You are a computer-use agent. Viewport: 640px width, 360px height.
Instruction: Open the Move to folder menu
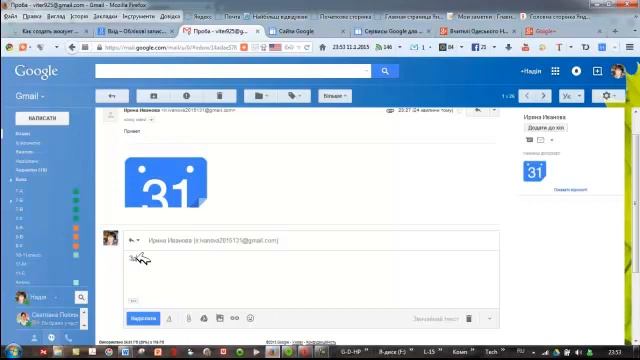pos(261,96)
